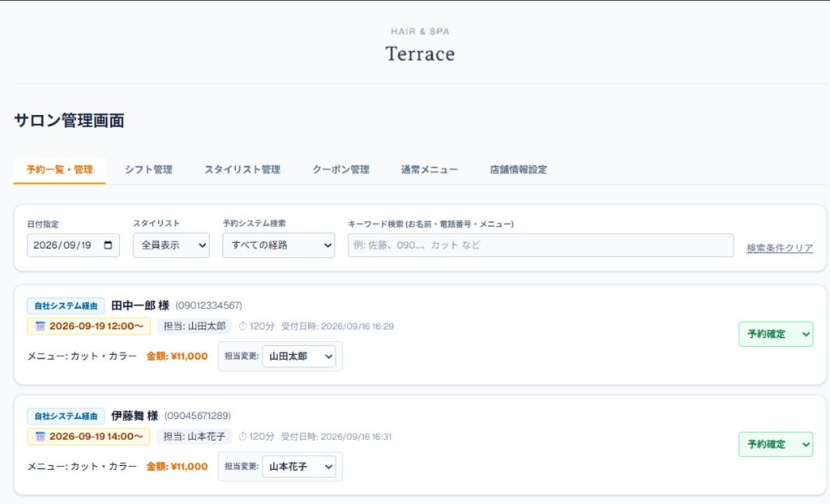Click the calendar icon beside 2026-09-19 12:00
The width and height of the screenshot is (830, 504).
41,326
